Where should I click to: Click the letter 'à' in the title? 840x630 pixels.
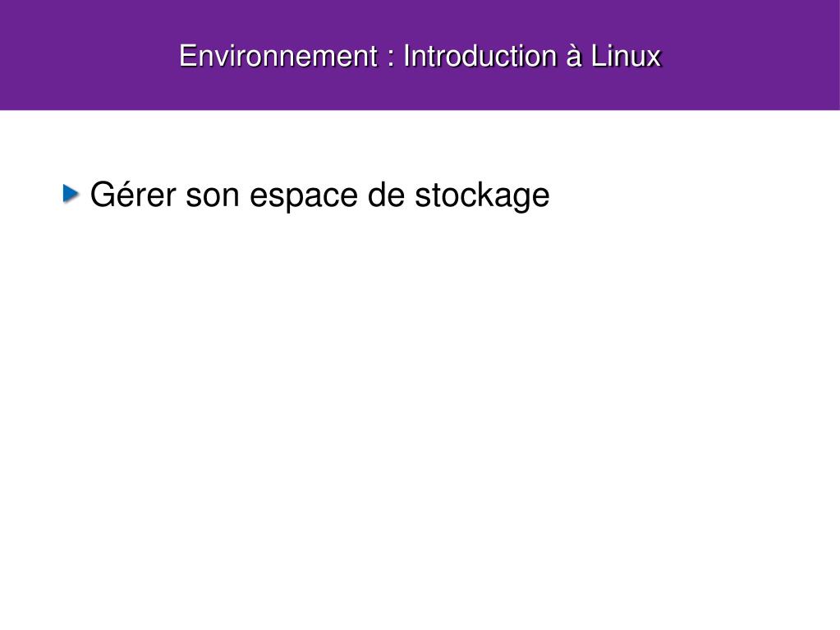coord(573,56)
